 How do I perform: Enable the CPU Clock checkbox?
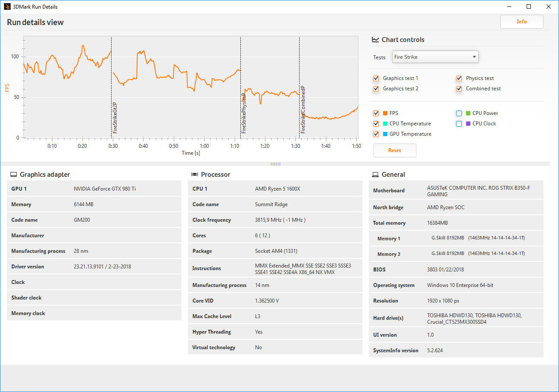(x=459, y=124)
